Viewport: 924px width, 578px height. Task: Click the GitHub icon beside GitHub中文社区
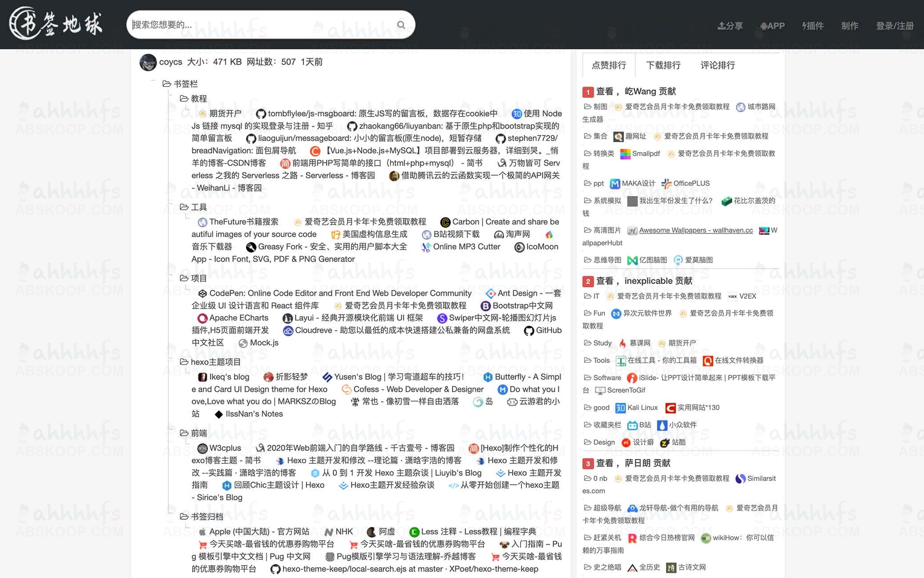(x=529, y=330)
